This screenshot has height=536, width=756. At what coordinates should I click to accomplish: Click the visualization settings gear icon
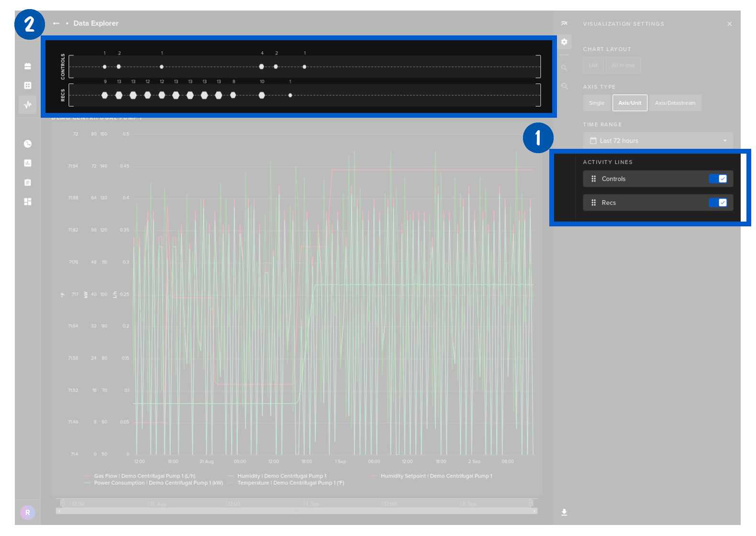pyautogui.click(x=565, y=42)
